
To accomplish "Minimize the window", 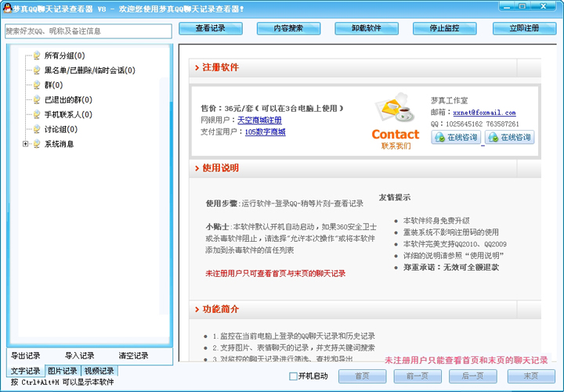I will pos(507,6).
